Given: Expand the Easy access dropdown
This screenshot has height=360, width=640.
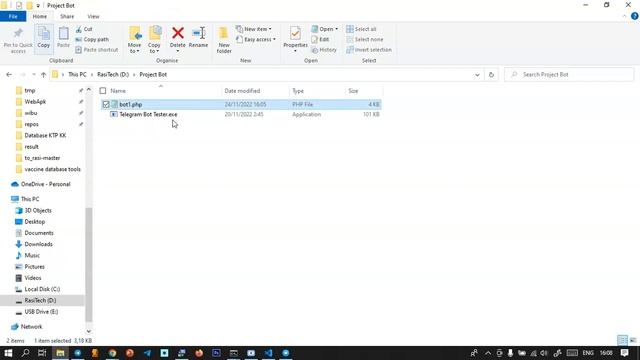Looking at the screenshot, I should point(256,40).
